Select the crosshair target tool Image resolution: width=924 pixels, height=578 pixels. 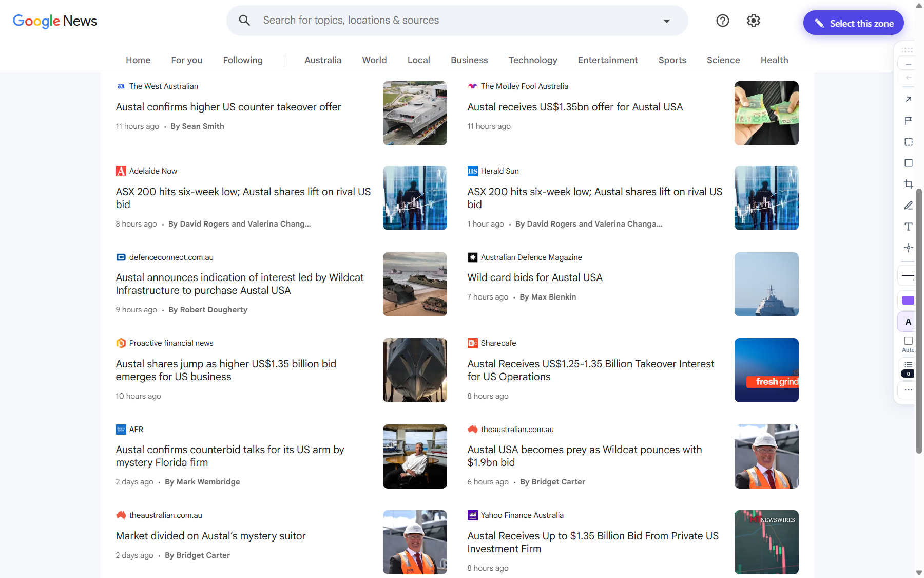pyautogui.click(x=908, y=248)
